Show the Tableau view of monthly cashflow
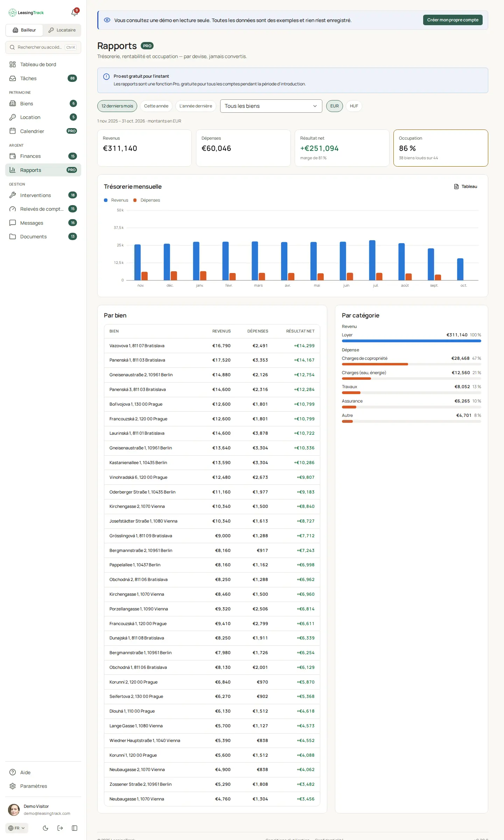The image size is (504, 840). point(465,187)
